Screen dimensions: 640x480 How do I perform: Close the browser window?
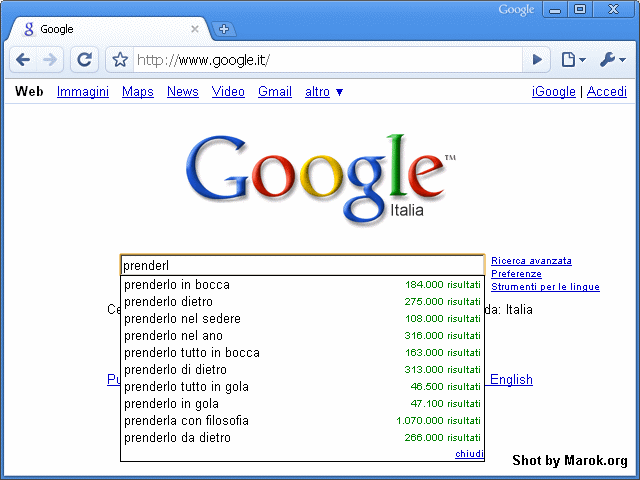[x=613, y=9]
